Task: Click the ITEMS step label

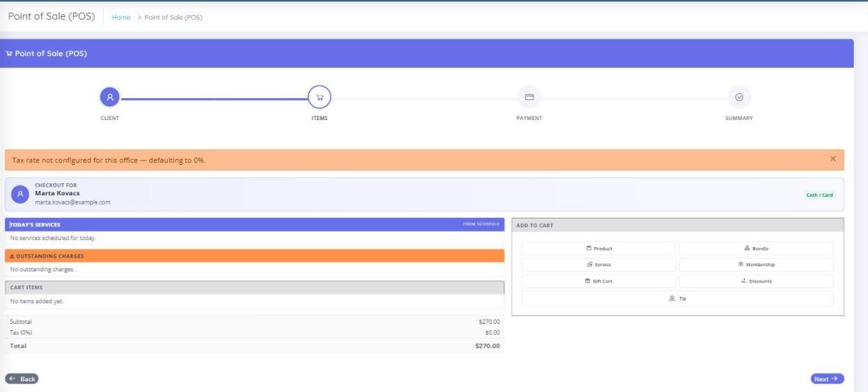Action: pyautogui.click(x=320, y=118)
